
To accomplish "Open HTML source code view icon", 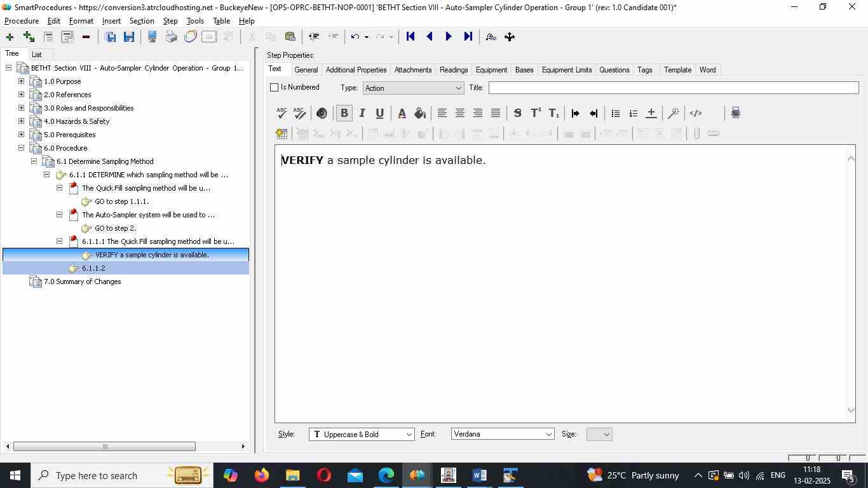I will pos(696,113).
